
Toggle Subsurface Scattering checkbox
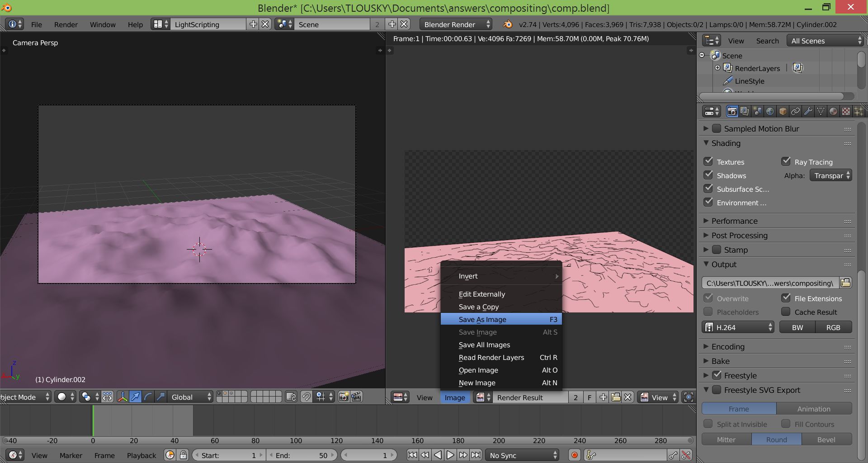[708, 189]
